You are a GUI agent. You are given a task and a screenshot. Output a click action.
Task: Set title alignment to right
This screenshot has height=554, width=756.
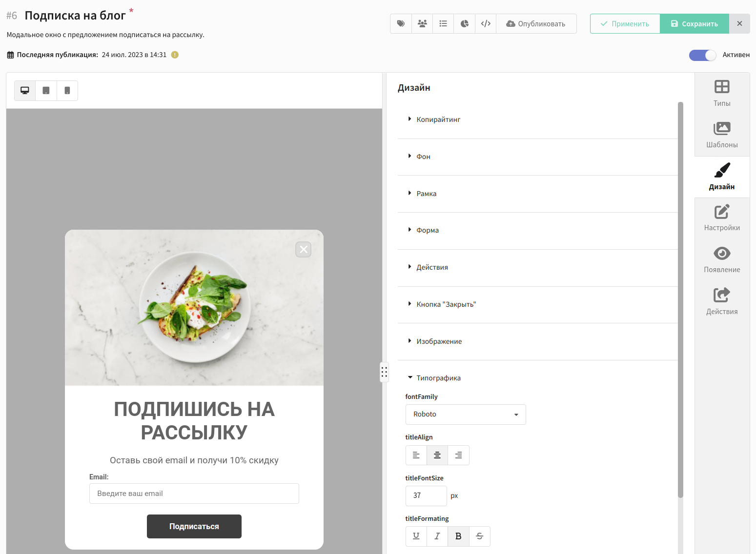pyautogui.click(x=458, y=455)
